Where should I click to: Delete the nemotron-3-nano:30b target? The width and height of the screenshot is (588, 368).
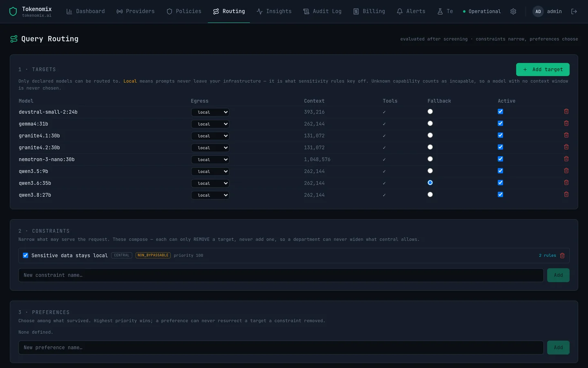[566, 159]
